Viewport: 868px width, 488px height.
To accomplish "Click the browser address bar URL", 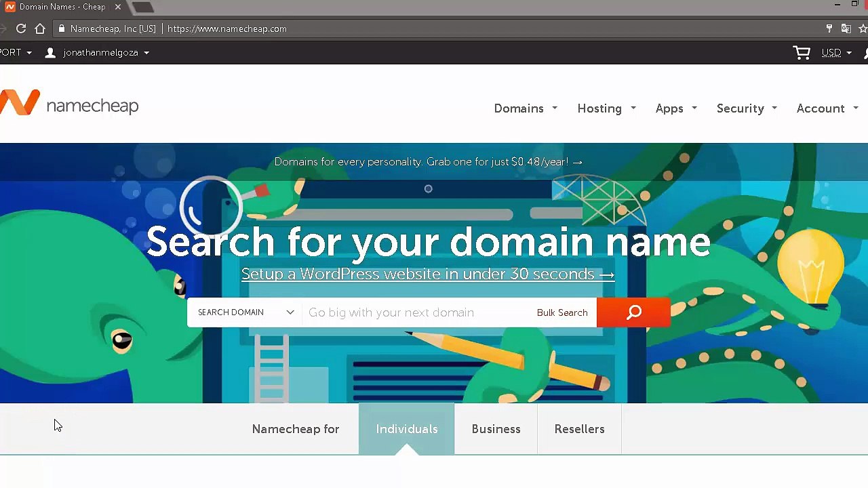I will tap(227, 28).
